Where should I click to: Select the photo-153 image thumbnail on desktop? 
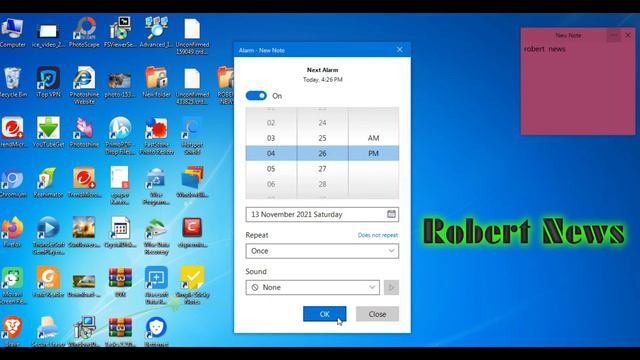point(120,84)
